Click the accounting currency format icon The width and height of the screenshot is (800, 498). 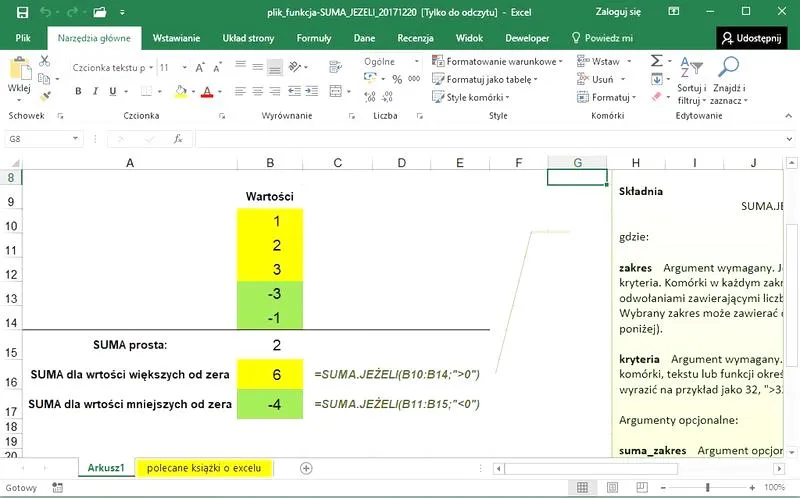[x=370, y=78]
